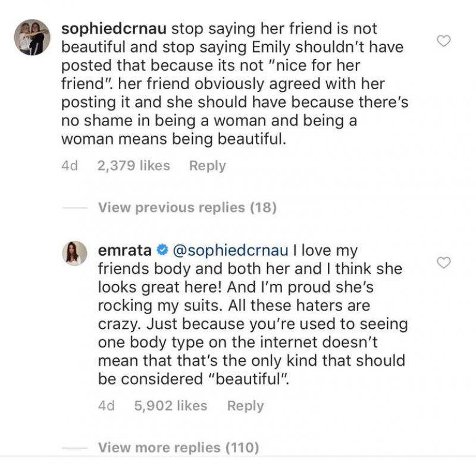Like sophiedcrnau's comment with the heart icon
The width and height of the screenshot is (476, 464).
click(x=444, y=40)
